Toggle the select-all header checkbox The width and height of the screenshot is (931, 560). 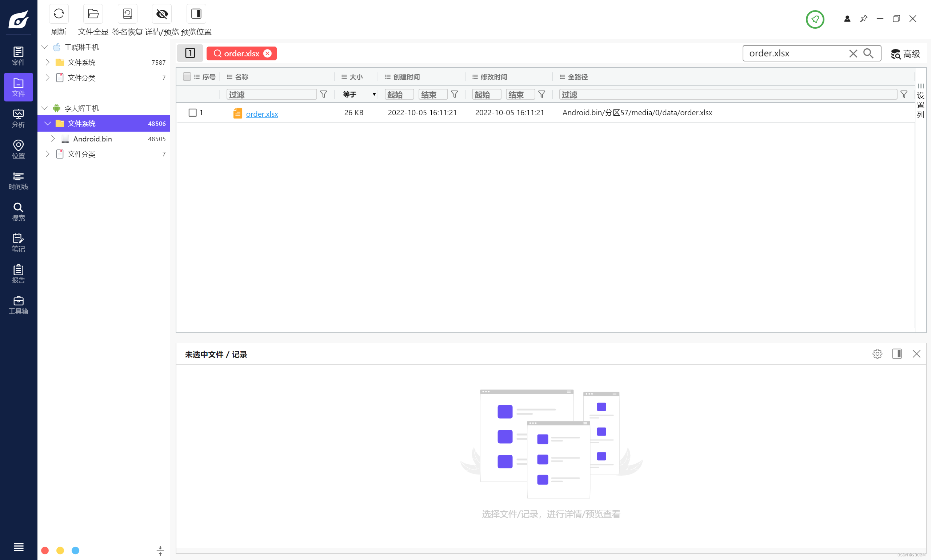coord(187,77)
